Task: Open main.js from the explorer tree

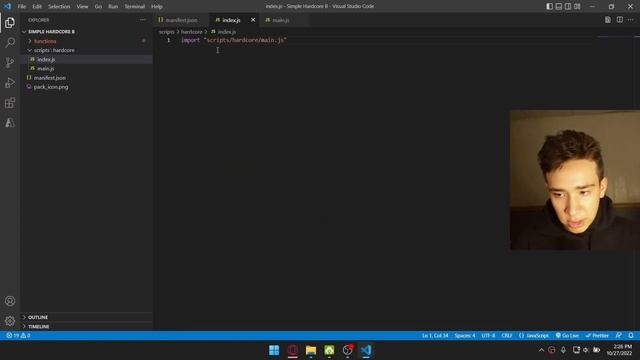Action: tap(87, 69)
